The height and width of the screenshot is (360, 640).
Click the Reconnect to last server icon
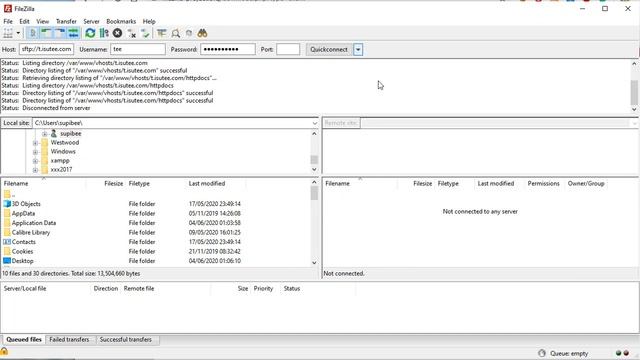(145, 33)
